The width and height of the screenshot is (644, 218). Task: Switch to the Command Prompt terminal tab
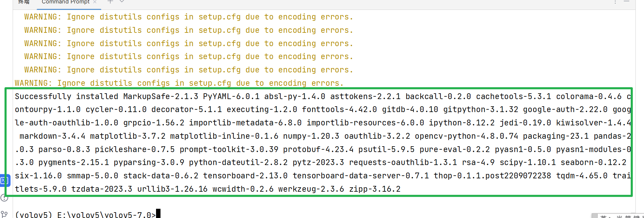[65, 2]
